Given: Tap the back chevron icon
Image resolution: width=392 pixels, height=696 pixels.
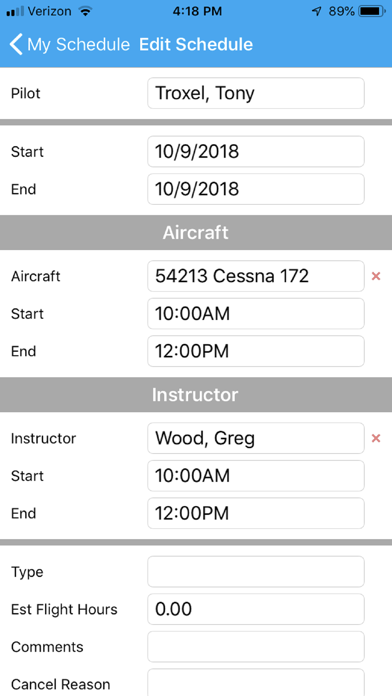Looking at the screenshot, I should (x=16, y=44).
